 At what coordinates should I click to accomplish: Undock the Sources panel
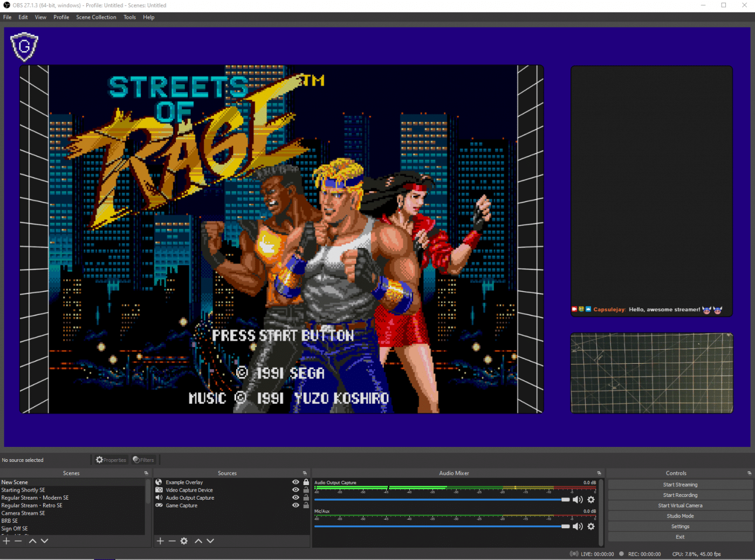(305, 473)
